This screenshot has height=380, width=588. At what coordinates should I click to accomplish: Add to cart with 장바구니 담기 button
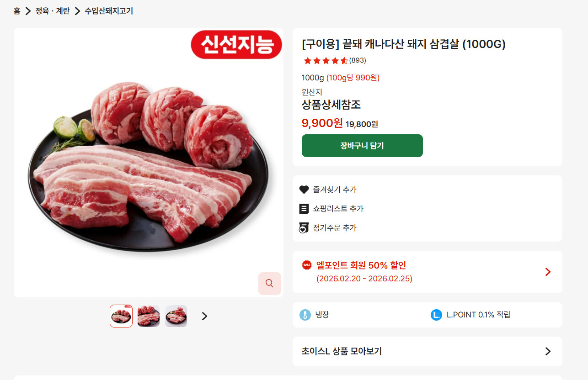coord(362,146)
